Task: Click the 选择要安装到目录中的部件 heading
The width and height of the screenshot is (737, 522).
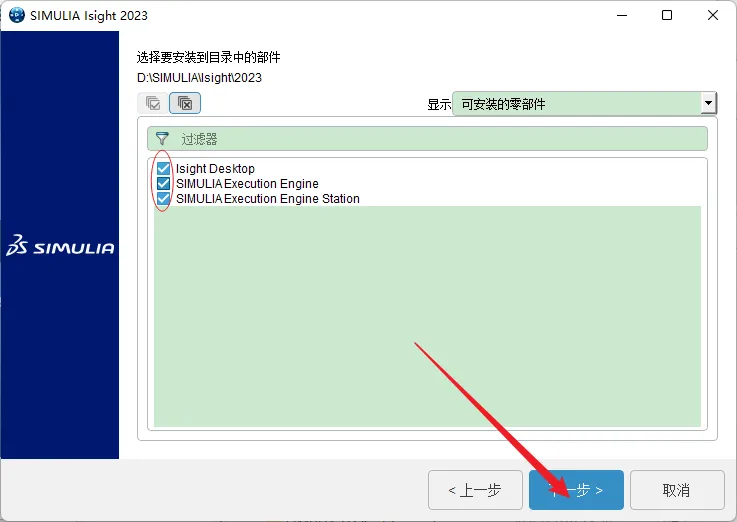Action: pos(208,57)
